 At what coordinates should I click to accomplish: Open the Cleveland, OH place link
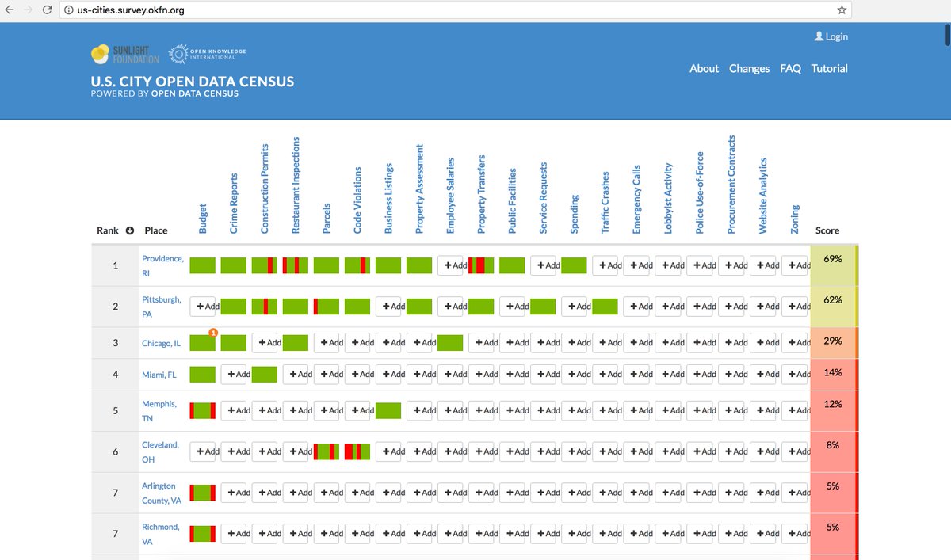point(161,452)
